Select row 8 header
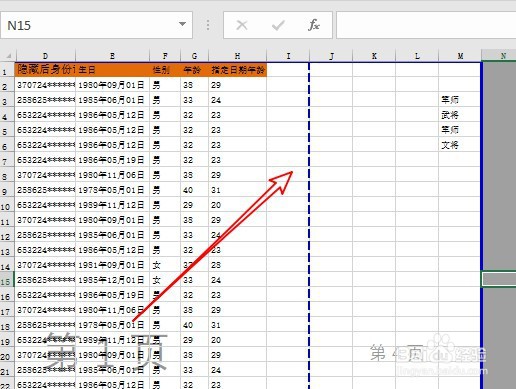The width and height of the screenshot is (516, 389). click(7, 175)
